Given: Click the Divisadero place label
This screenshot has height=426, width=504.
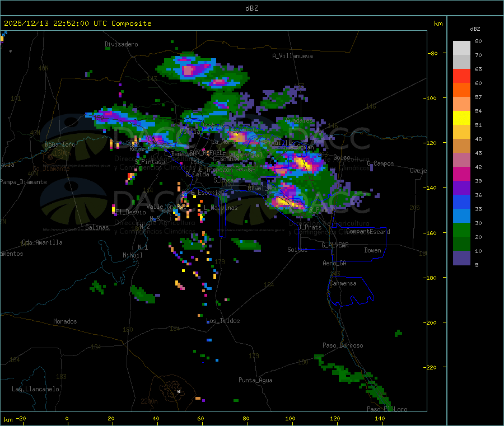Looking at the screenshot, I should coord(121,44).
